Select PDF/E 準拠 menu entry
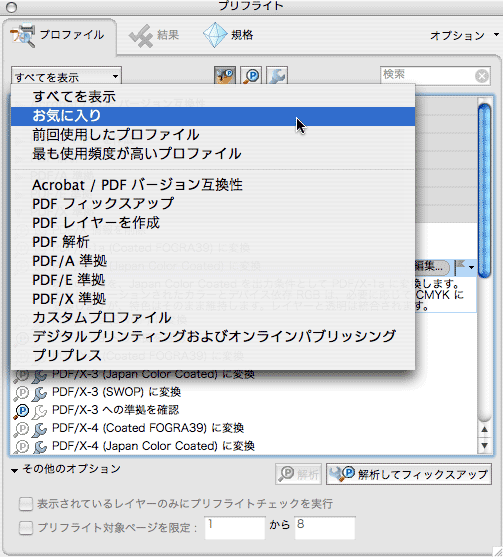The height and width of the screenshot is (557, 503). [213, 280]
